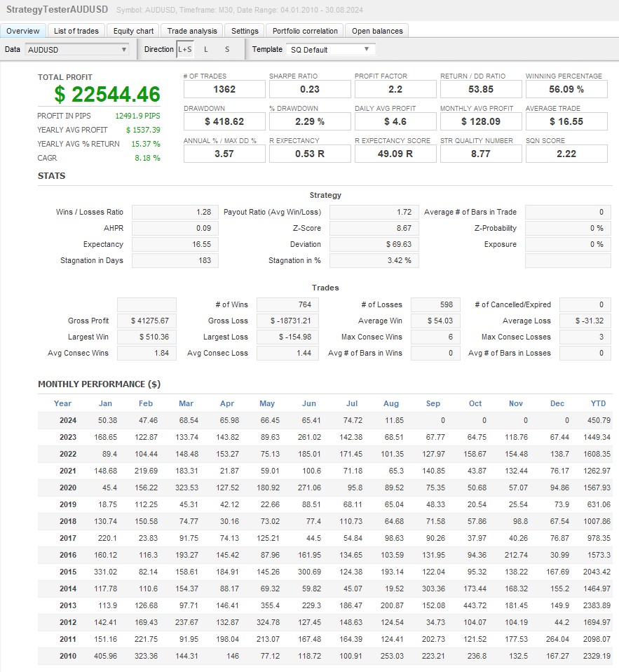This screenshot has width=619, height=672.
Task: Click the Year column header
Action: [x=62, y=403]
